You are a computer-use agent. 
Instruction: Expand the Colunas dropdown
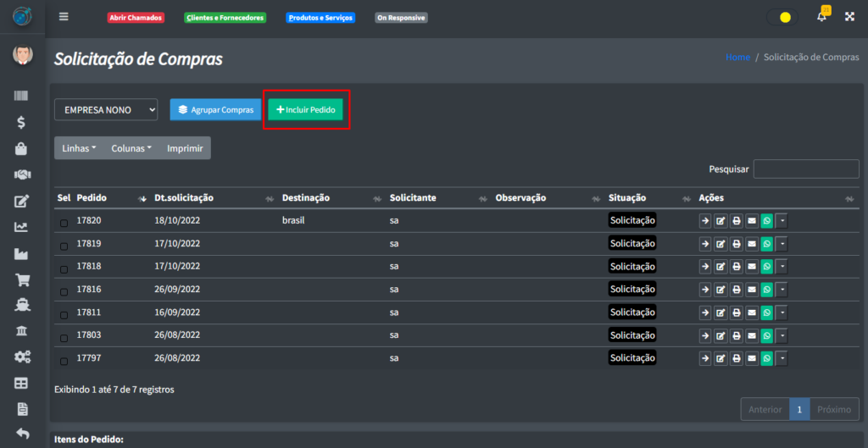point(131,148)
